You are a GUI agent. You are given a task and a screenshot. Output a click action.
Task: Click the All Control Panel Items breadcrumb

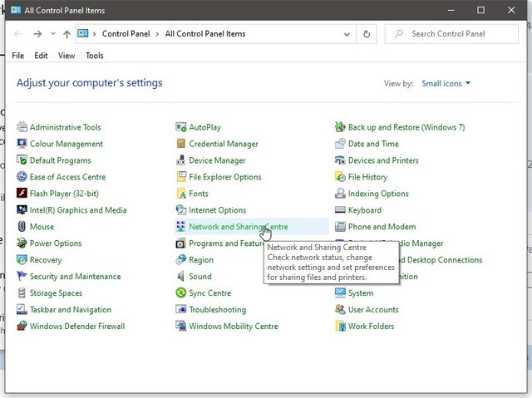tap(205, 34)
